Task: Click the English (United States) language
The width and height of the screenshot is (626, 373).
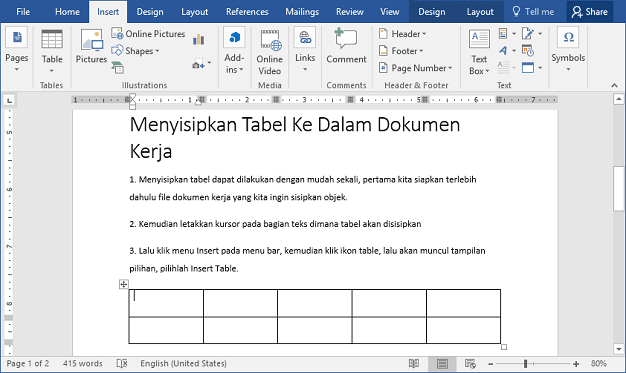Action: coord(183,363)
